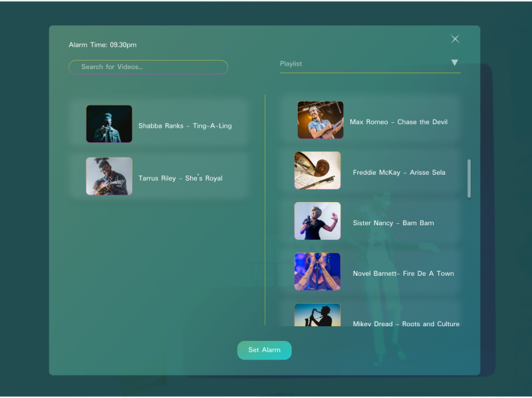Open the Playlist dropdown
Screen dimensions: 532x398
click(x=369, y=64)
